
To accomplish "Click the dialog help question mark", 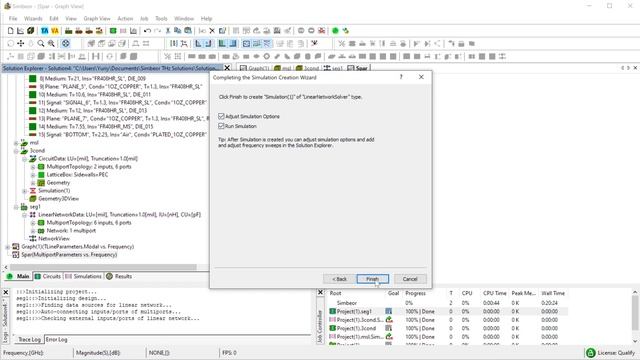I will pyautogui.click(x=401, y=77).
